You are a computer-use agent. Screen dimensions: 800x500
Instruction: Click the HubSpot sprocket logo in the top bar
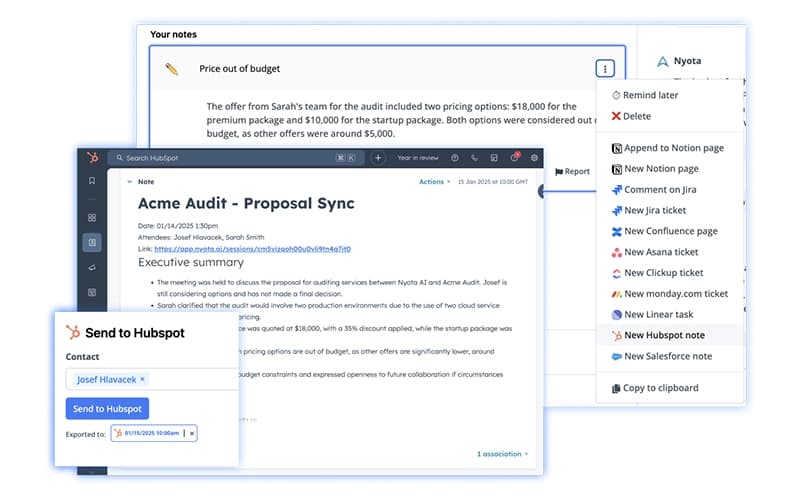point(92,158)
